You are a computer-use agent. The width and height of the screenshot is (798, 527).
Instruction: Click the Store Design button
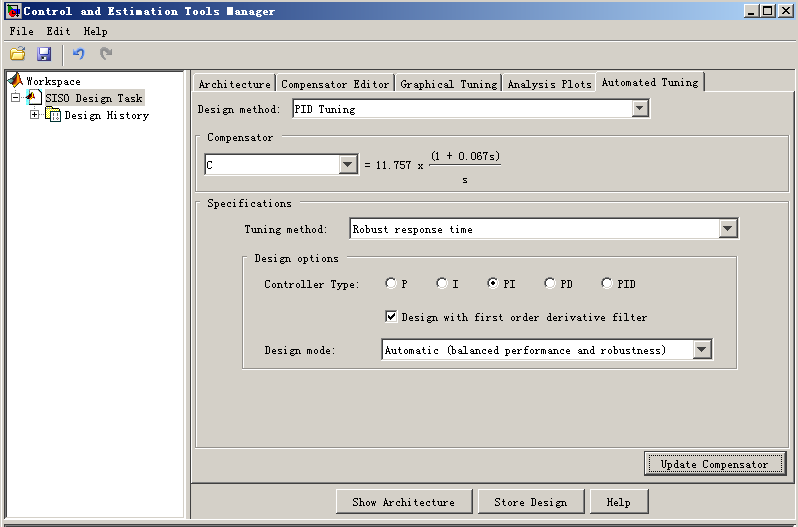tap(530, 502)
